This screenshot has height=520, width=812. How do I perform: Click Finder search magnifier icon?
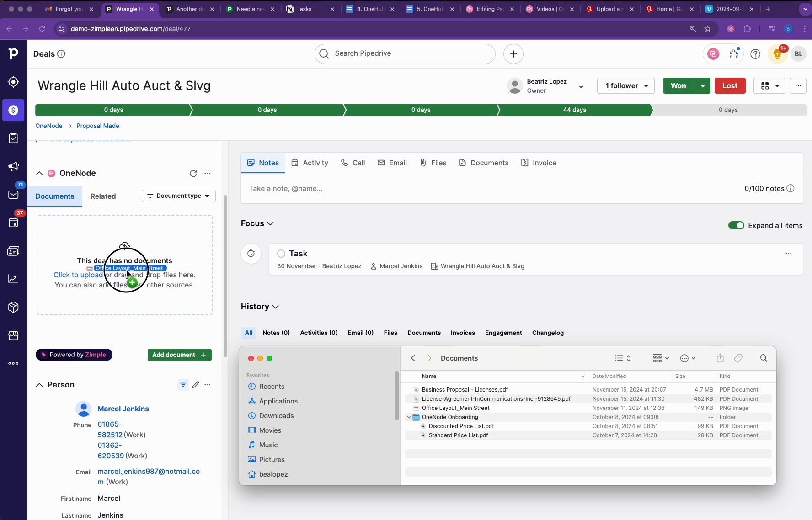(764, 358)
